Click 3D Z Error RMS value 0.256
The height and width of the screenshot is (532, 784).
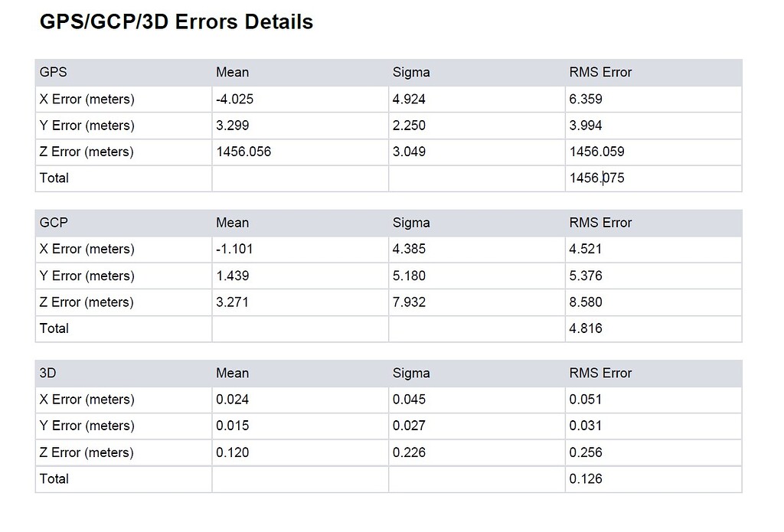coord(586,452)
